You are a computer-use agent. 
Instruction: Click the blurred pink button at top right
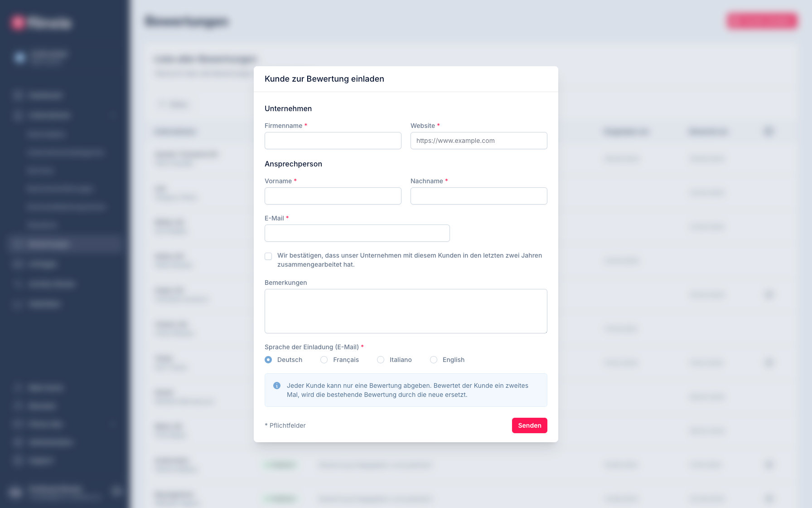pyautogui.click(x=762, y=21)
